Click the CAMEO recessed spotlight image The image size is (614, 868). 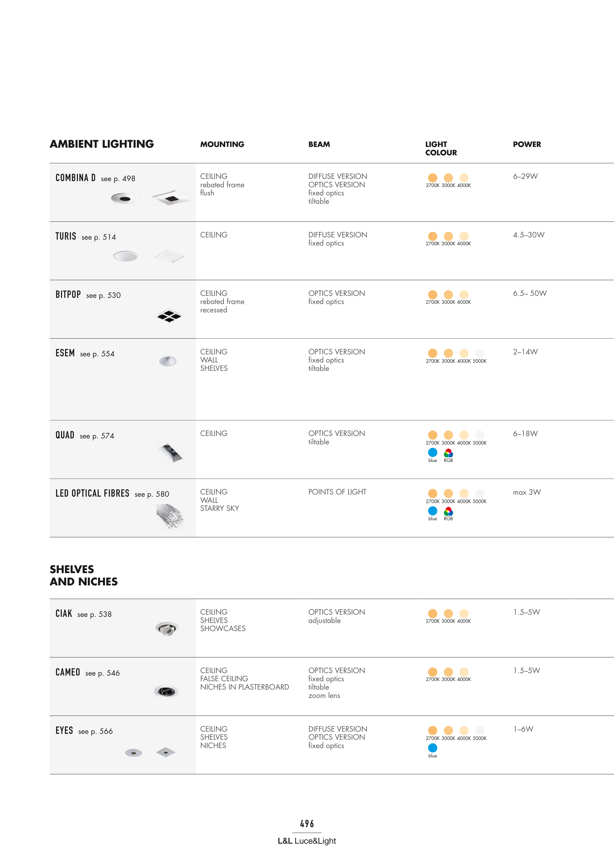166,692
